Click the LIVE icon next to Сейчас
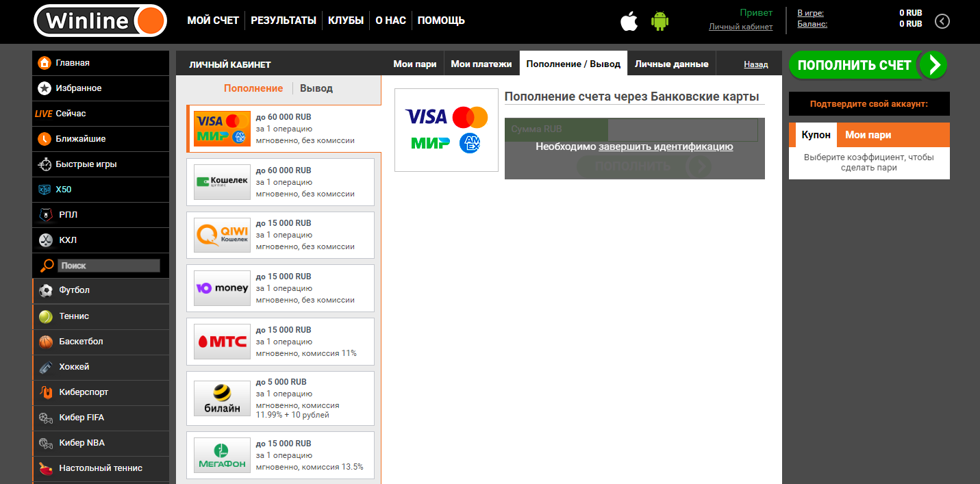This screenshot has width=980, height=484. [x=43, y=114]
